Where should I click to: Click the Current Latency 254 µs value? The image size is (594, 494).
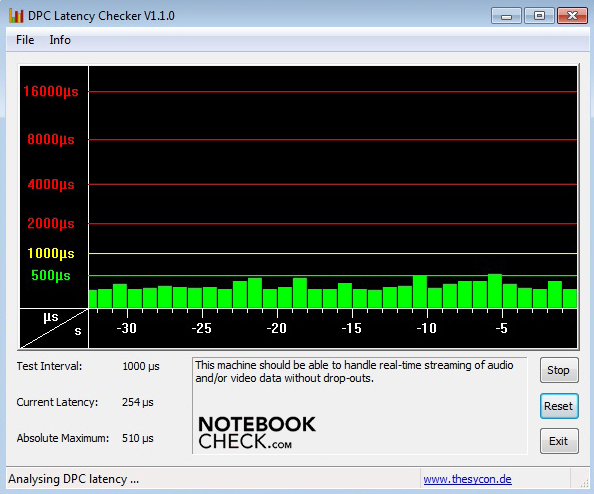[138, 402]
